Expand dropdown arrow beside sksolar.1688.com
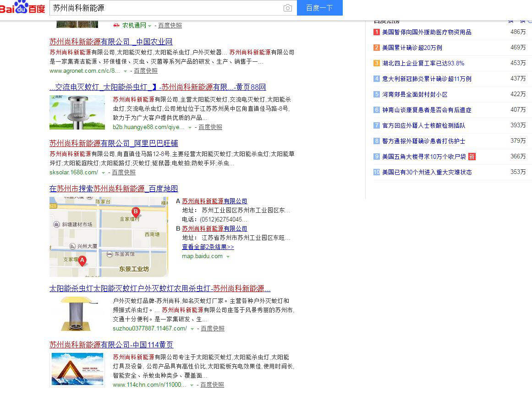532x395 pixels. coord(103,173)
